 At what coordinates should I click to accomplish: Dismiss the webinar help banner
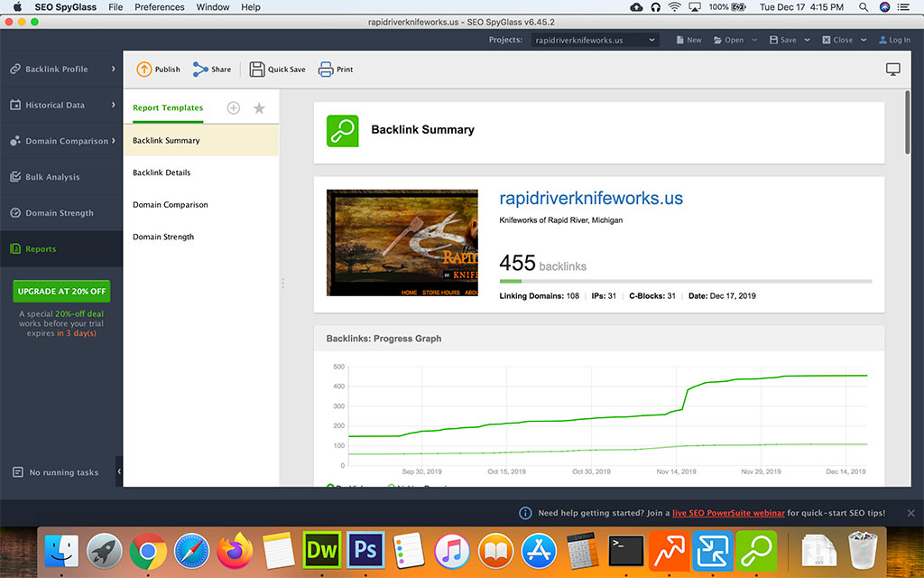click(911, 513)
